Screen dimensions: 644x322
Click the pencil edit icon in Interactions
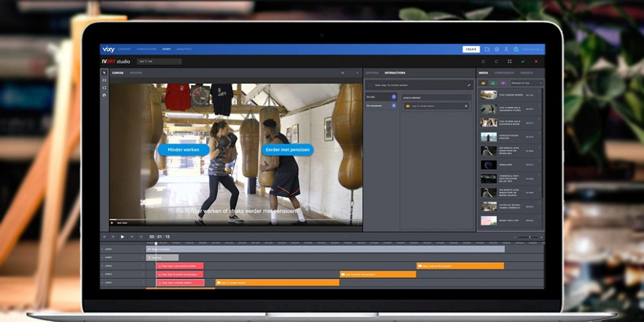(x=469, y=85)
